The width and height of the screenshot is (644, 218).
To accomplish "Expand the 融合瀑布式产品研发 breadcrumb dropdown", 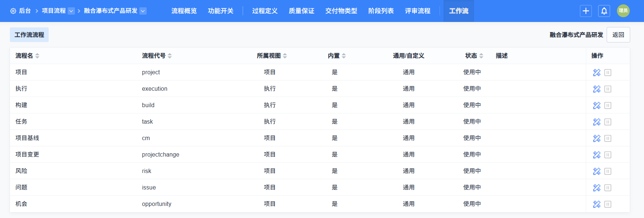I will (143, 11).
